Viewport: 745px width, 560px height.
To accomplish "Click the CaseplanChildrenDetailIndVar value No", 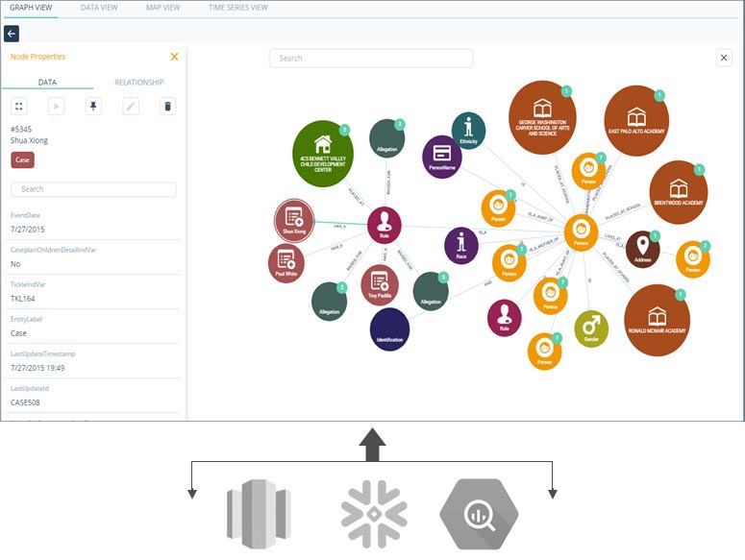I will click(x=15, y=264).
